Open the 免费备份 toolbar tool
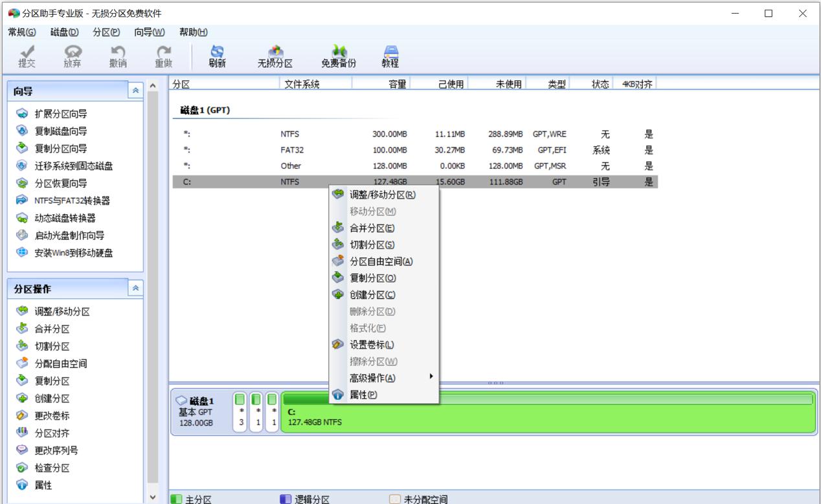 tap(339, 56)
